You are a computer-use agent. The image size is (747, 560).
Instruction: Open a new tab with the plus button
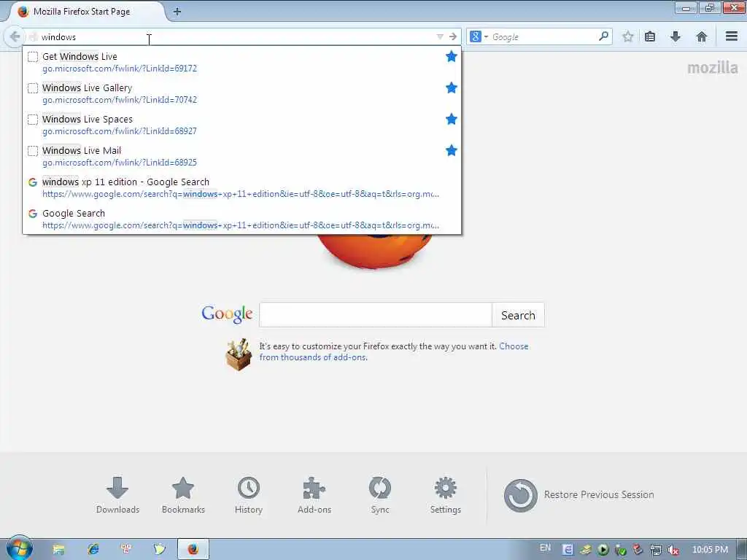point(177,12)
